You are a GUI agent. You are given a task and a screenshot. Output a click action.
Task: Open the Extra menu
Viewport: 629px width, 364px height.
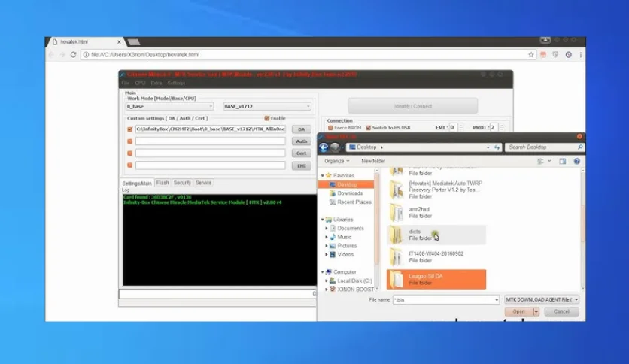point(156,83)
